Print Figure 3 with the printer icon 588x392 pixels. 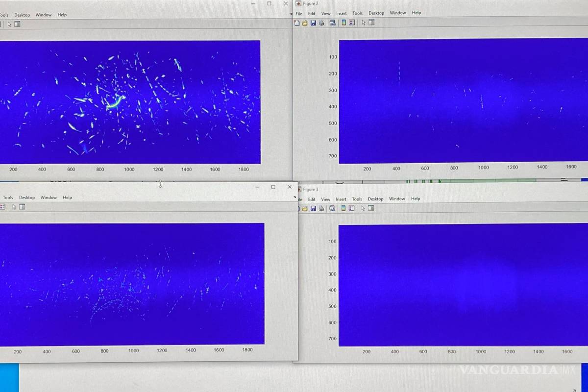point(321,208)
